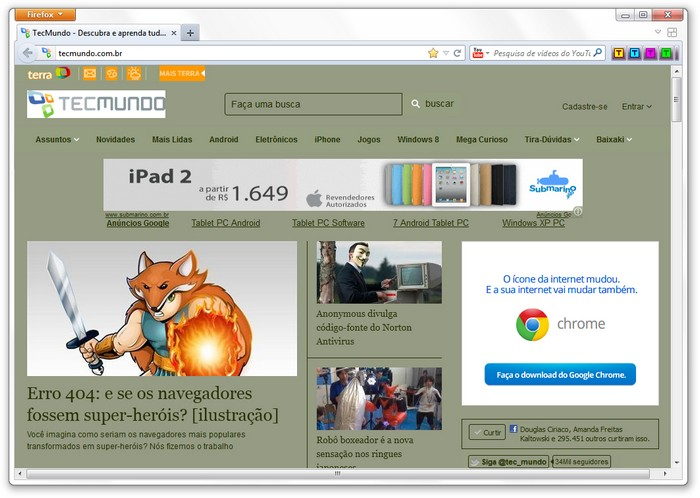Open Terra mail envelope icon
Viewport: 700px width, 498px height.
point(90,73)
